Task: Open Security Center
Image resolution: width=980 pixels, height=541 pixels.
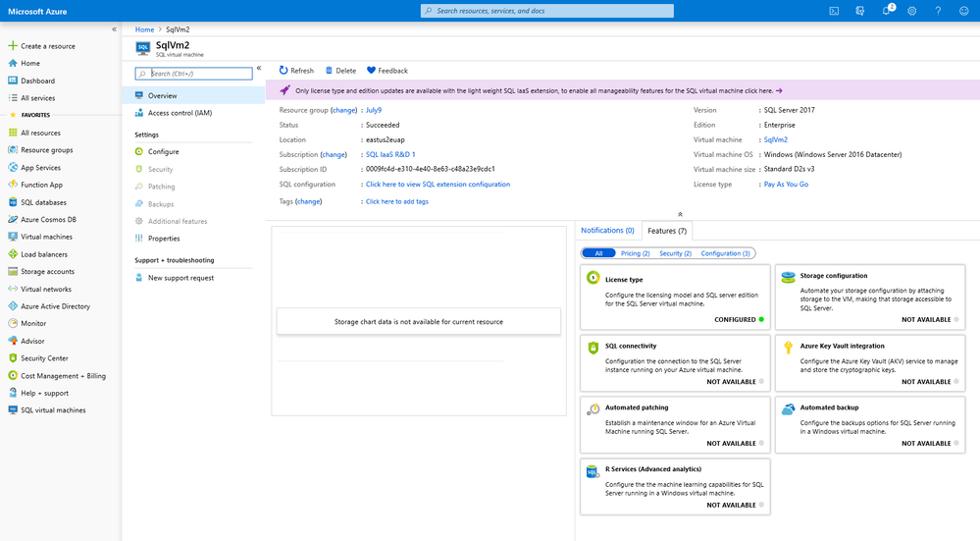Action: pos(44,358)
